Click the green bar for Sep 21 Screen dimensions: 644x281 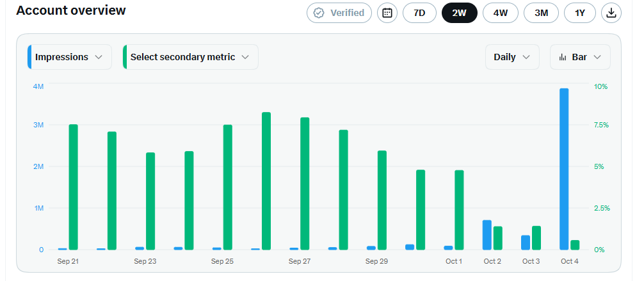tap(74, 187)
